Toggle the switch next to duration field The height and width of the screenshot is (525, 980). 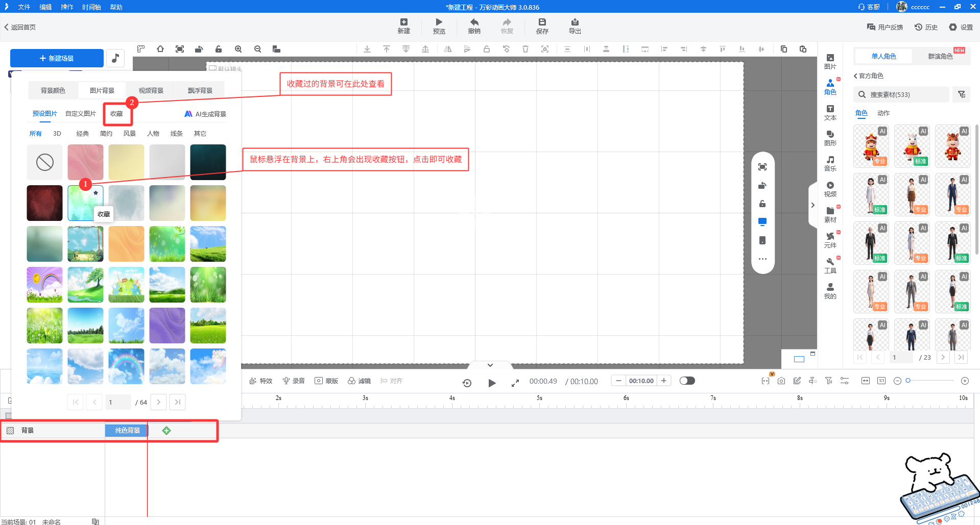687,381
